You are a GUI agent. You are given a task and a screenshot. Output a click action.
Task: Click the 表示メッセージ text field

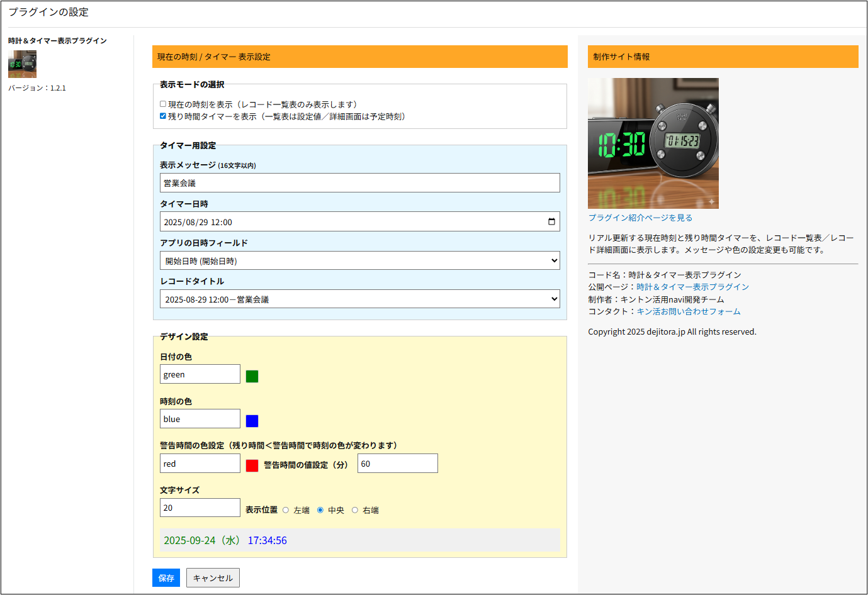pyautogui.click(x=359, y=183)
